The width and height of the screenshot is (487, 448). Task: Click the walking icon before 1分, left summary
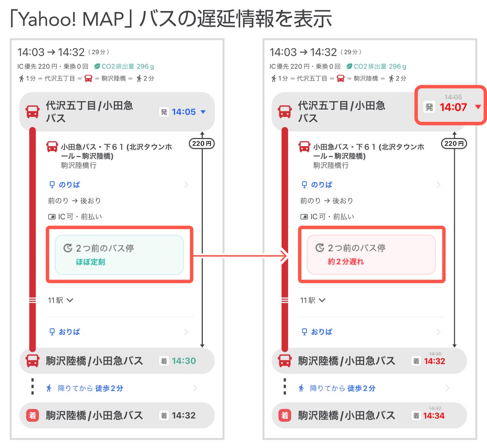coord(22,78)
